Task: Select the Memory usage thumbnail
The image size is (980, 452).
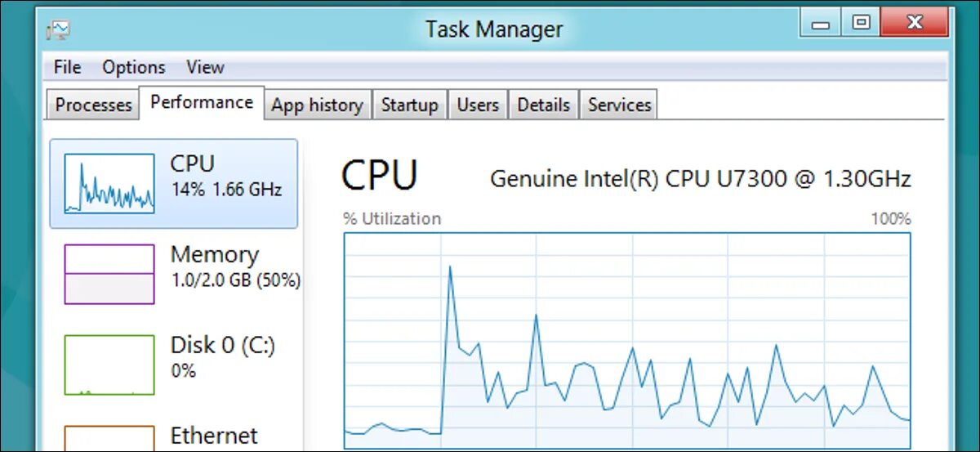Action: coord(109,274)
